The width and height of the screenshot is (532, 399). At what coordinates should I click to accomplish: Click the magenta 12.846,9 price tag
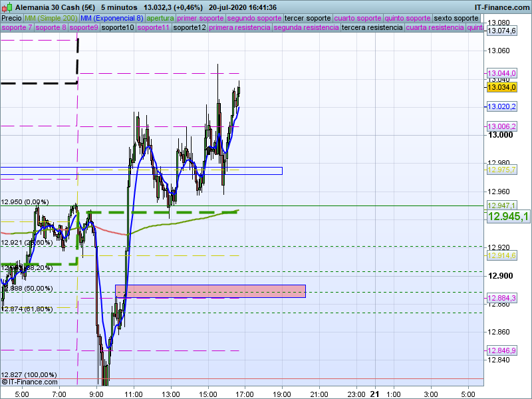[501, 350]
